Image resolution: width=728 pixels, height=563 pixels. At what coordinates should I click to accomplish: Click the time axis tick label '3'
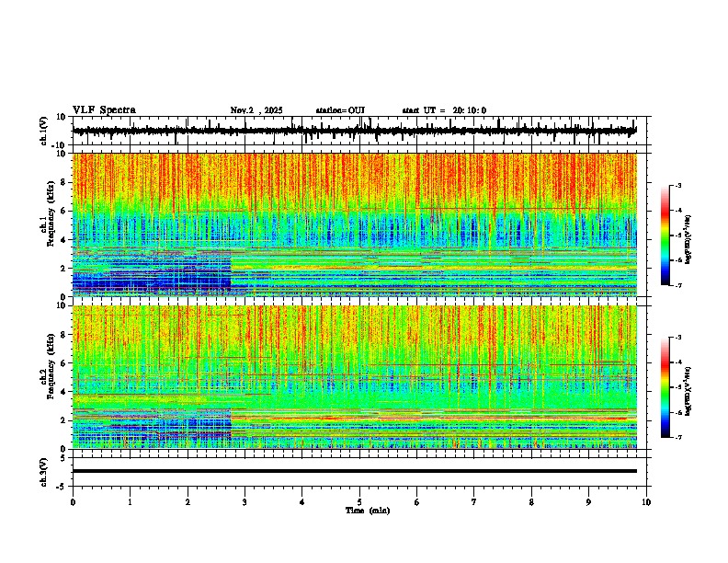[245, 502]
